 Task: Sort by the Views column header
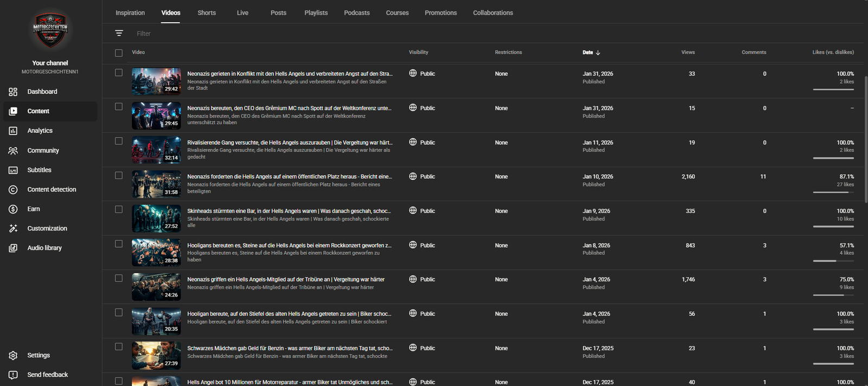[688, 53]
